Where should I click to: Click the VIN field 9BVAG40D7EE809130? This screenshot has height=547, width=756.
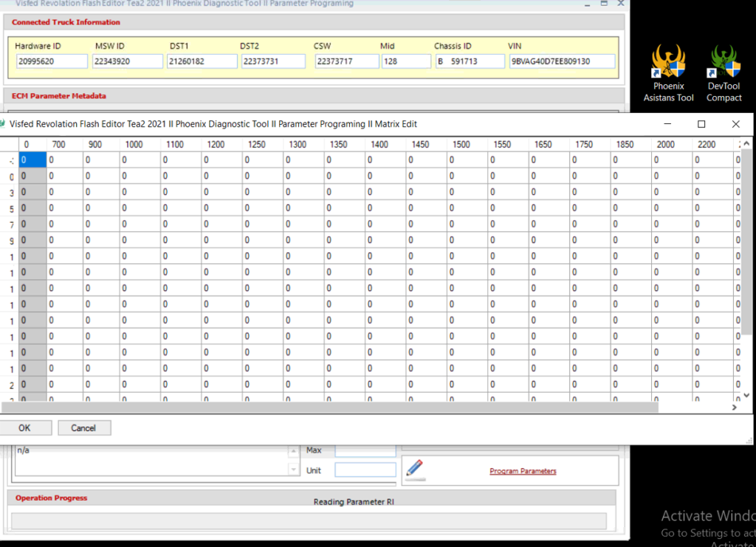tap(562, 61)
